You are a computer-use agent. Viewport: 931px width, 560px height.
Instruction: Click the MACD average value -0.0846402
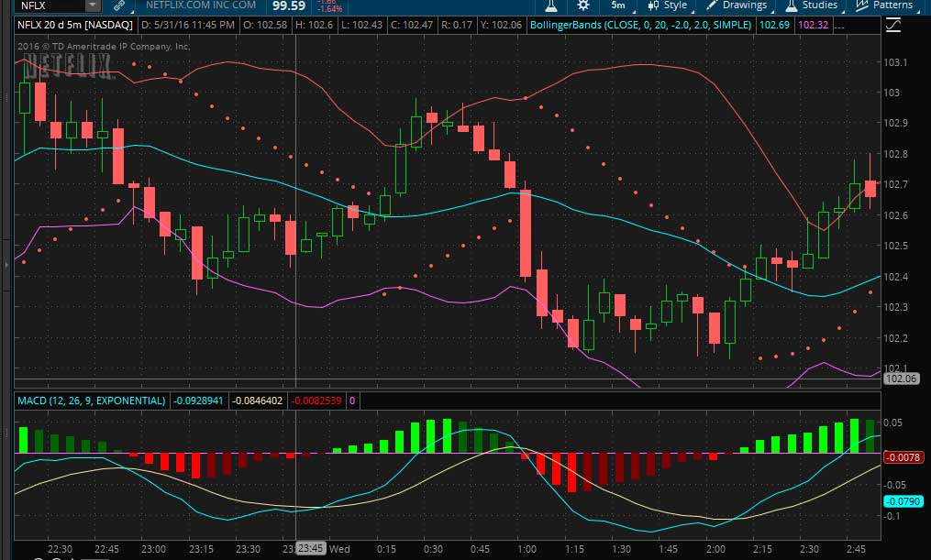click(x=257, y=401)
